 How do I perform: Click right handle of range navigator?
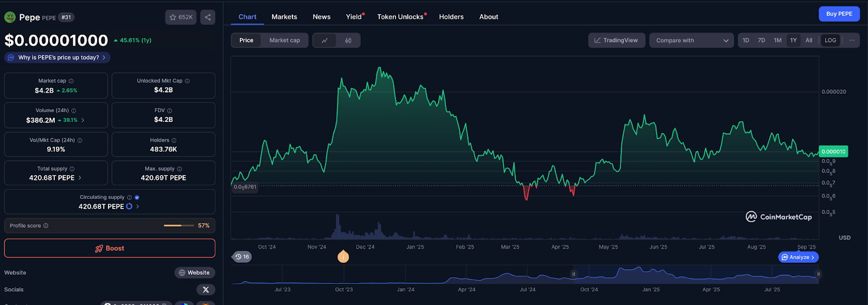[x=818, y=274]
